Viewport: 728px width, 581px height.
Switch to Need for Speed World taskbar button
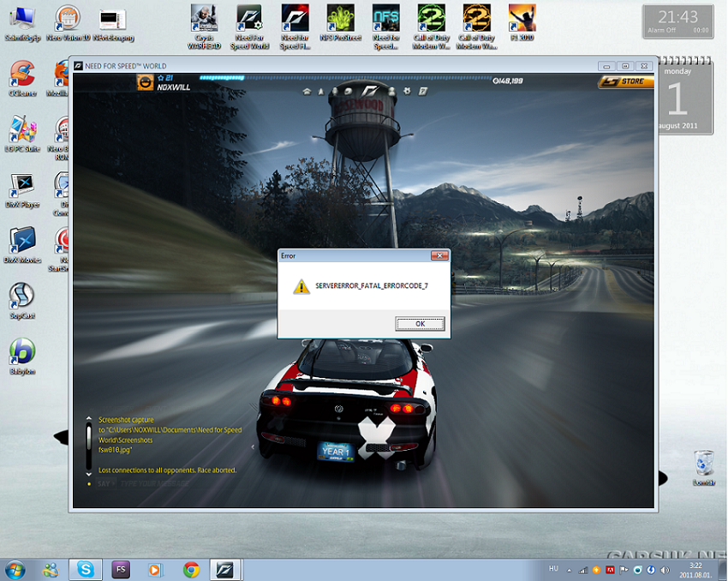225,569
